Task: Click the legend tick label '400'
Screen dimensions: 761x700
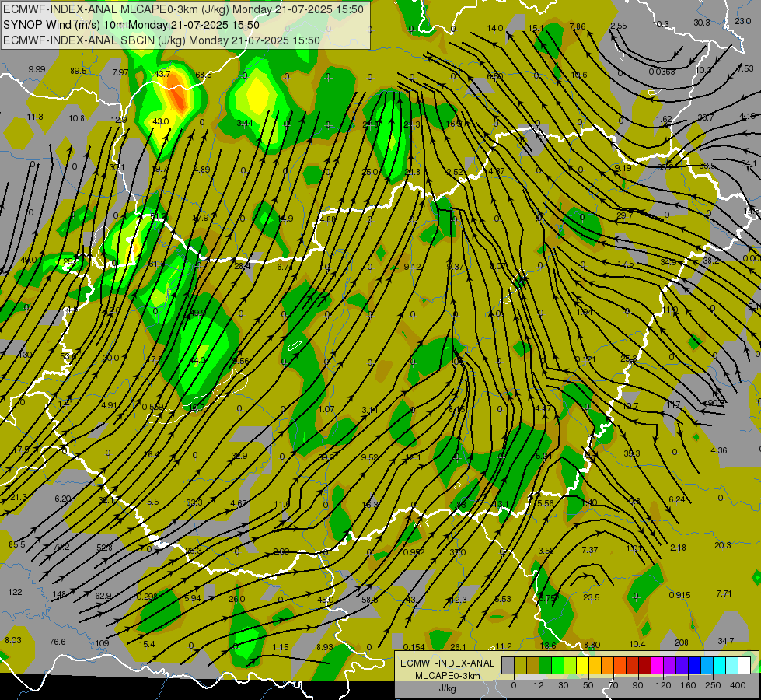Action: 738,685
